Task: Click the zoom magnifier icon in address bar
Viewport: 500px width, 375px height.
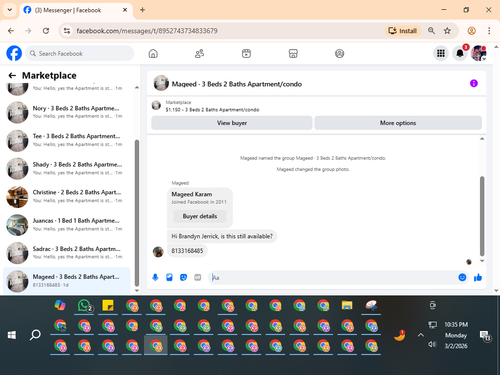Action: point(431,31)
